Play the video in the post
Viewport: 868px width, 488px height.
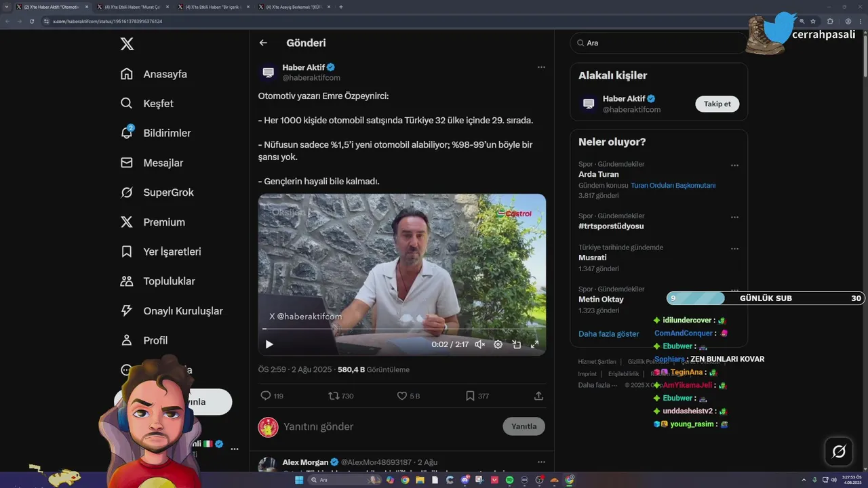click(x=269, y=344)
